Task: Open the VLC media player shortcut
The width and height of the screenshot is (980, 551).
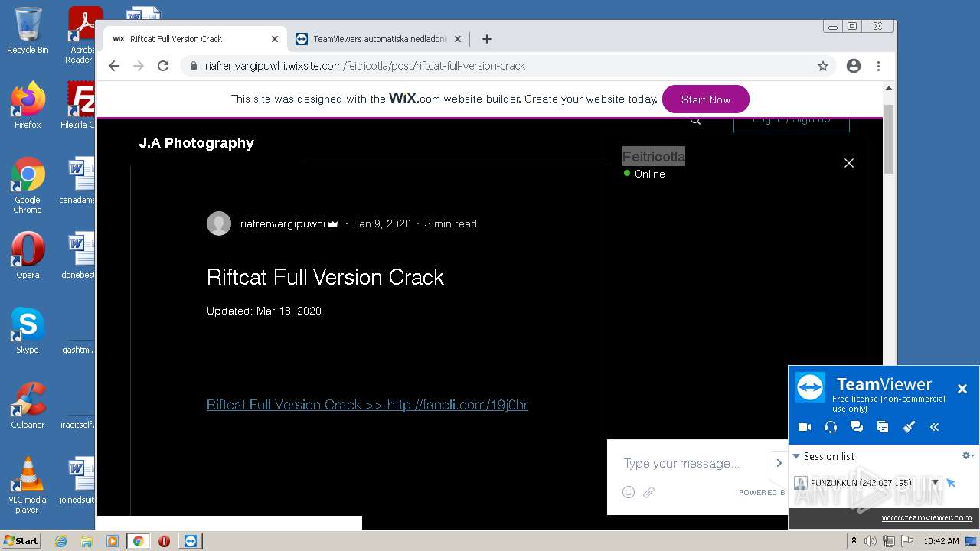Action: (28, 485)
